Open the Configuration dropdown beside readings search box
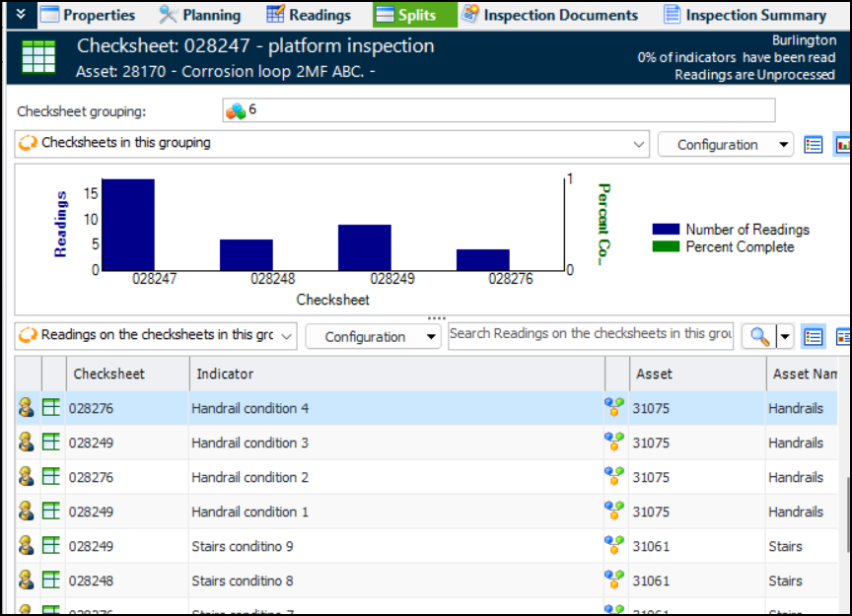The image size is (852, 616). click(372, 336)
